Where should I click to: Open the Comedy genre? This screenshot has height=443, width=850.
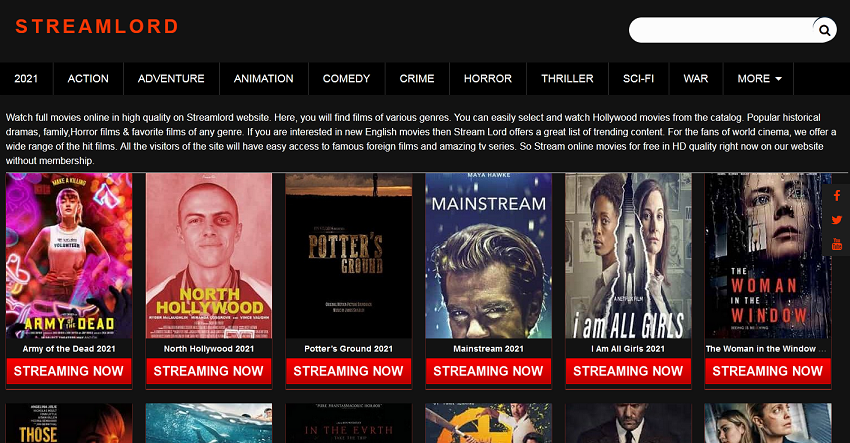pos(346,79)
